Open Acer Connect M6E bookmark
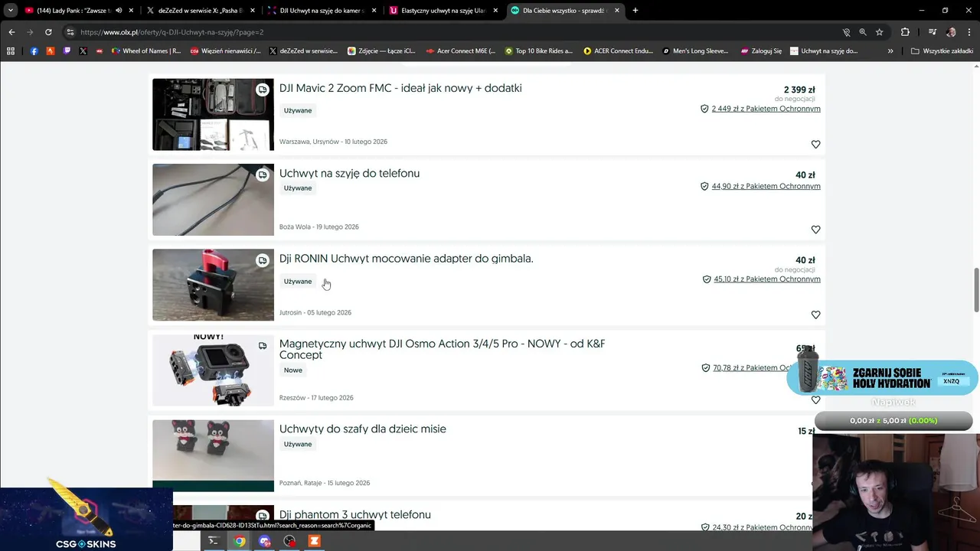980x551 pixels. [x=462, y=51]
